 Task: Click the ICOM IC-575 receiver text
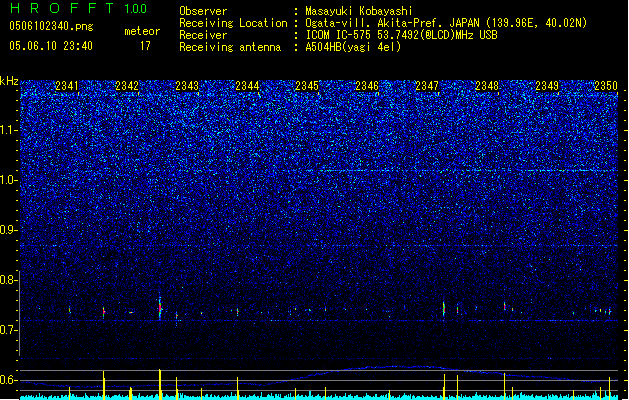click(x=401, y=35)
